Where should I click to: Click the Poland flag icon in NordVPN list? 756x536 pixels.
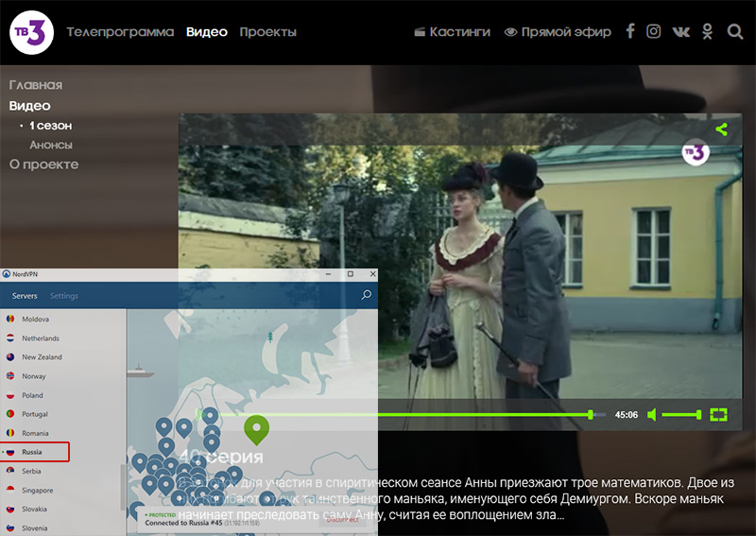click(10, 395)
